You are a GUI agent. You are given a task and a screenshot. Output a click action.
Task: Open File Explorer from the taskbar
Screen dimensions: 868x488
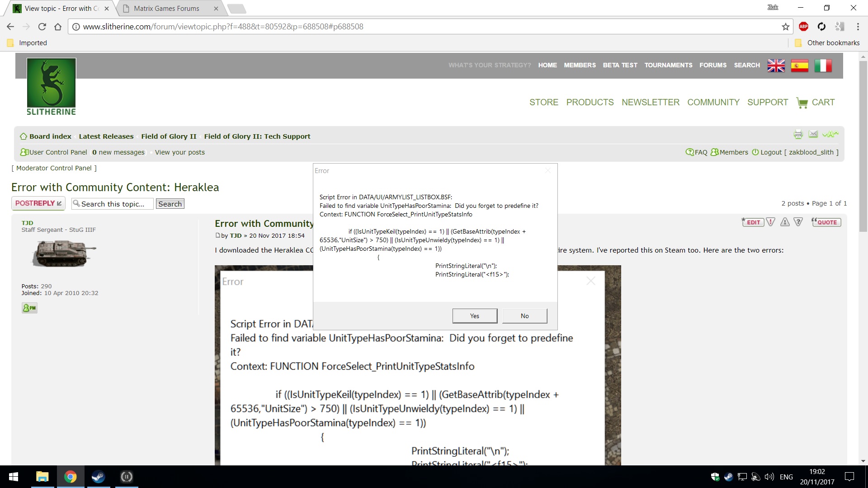tap(42, 477)
